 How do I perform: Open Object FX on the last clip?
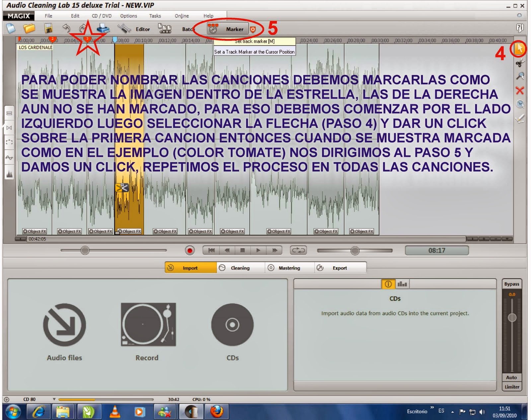(x=362, y=231)
